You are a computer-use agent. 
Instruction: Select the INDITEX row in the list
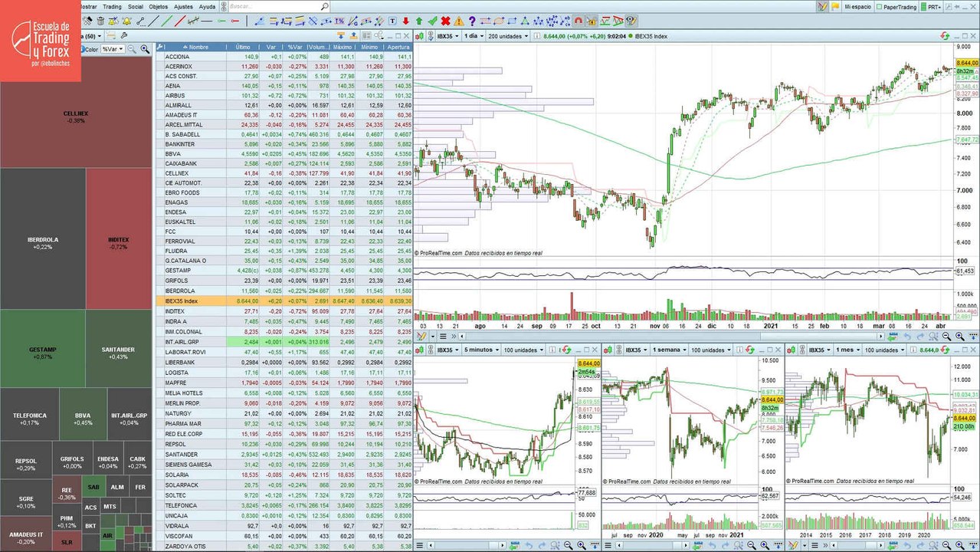coord(284,310)
